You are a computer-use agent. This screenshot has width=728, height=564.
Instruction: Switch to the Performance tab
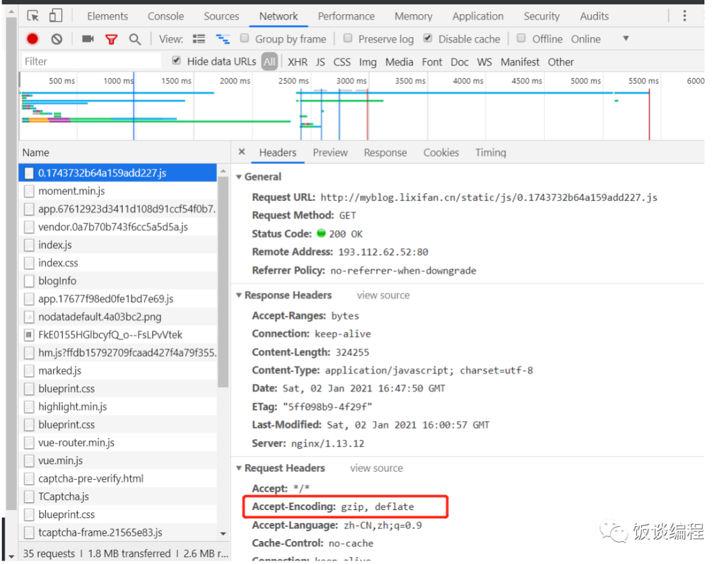pyautogui.click(x=346, y=16)
